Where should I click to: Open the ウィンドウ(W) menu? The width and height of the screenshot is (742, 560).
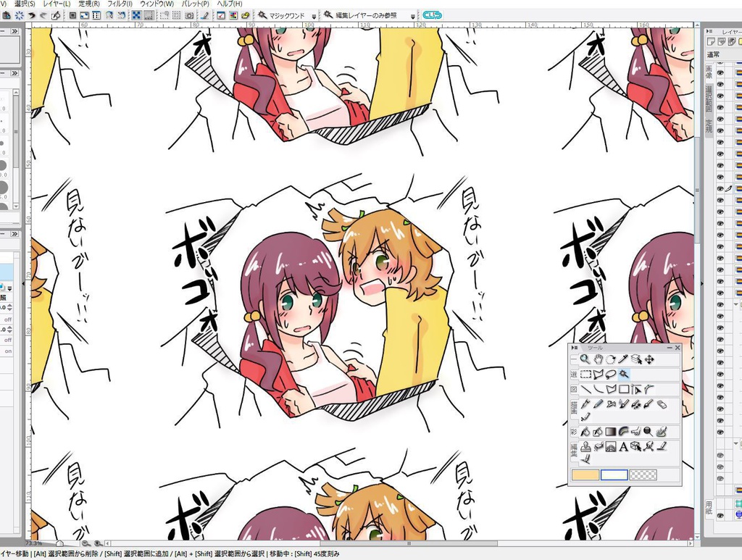coord(157,4)
